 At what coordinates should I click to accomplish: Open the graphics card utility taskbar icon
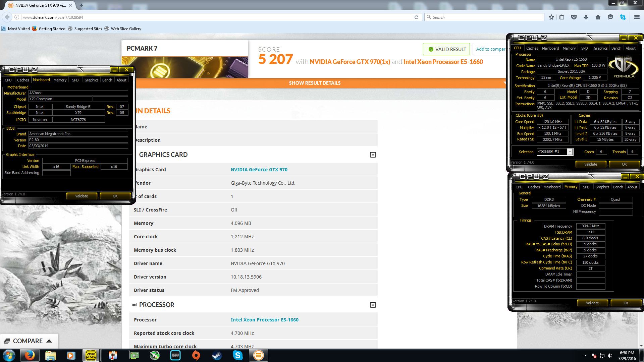click(x=134, y=355)
